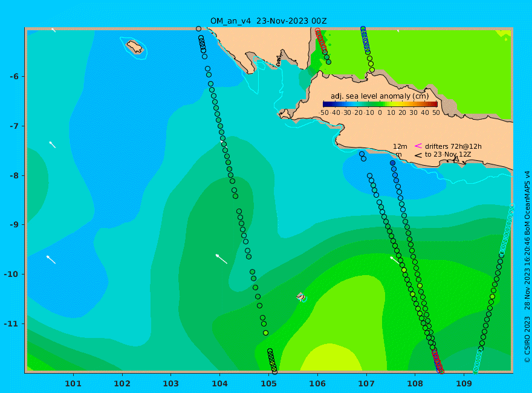Click the '0' tick label on the color bar
532x393 pixels.
coord(380,112)
